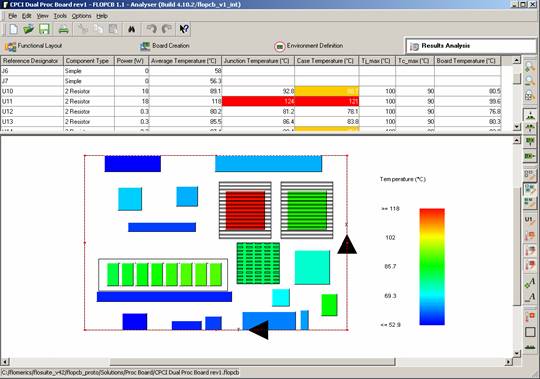This screenshot has height=379, width=540.
Task: Go to Environment Definition tab
Action: 309,46
